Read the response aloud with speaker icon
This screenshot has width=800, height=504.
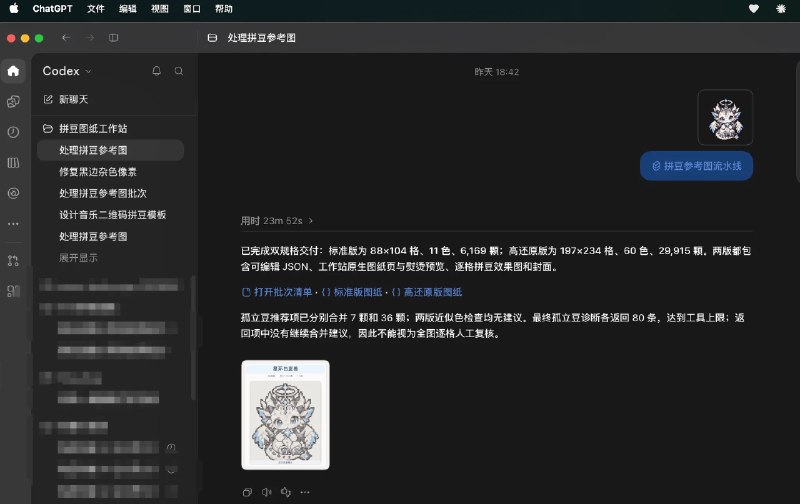(266, 492)
